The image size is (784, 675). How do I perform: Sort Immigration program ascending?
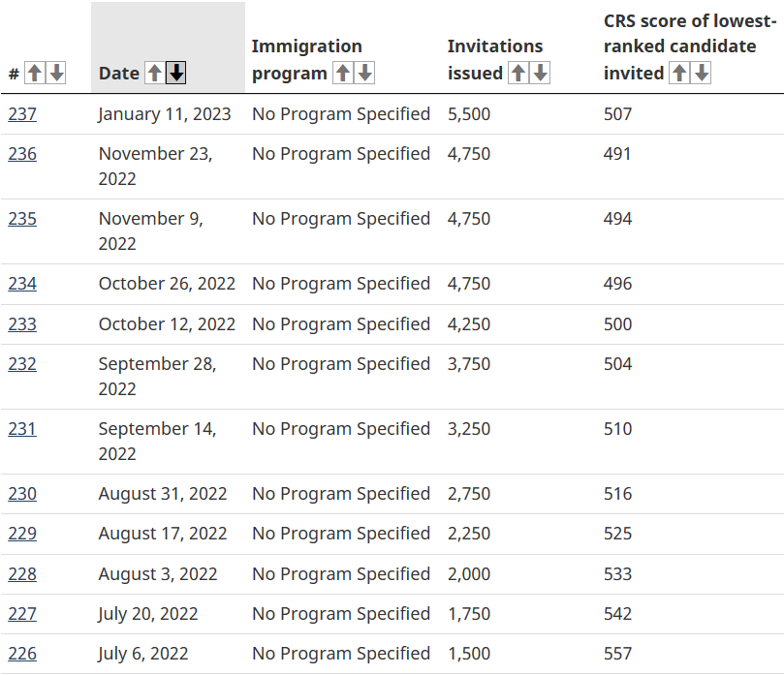point(343,73)
